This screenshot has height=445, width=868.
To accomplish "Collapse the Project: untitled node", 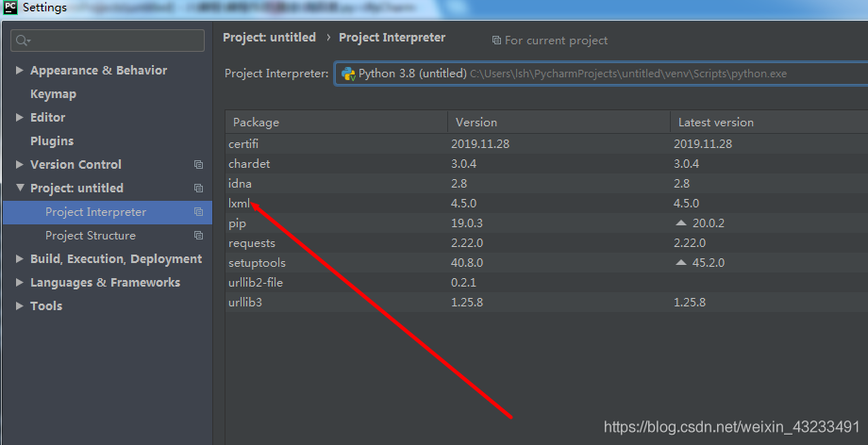I will [20, 189].
